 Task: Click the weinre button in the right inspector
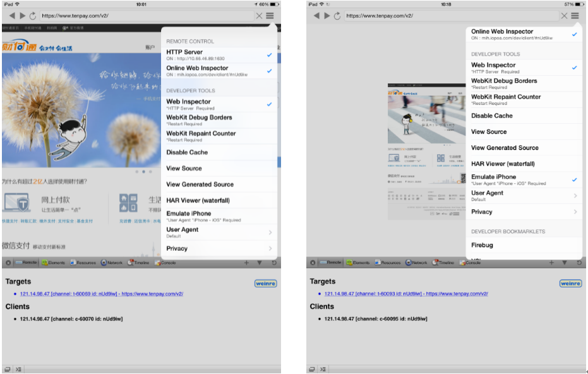570,284
